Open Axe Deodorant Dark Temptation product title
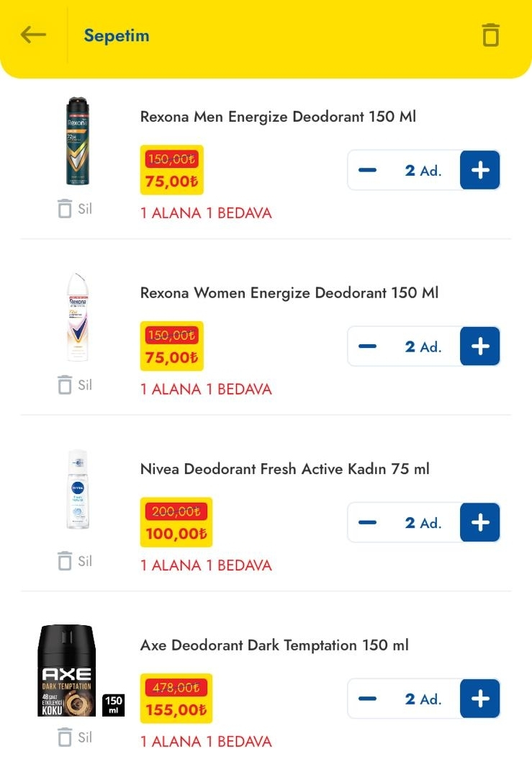 [274, 645]
